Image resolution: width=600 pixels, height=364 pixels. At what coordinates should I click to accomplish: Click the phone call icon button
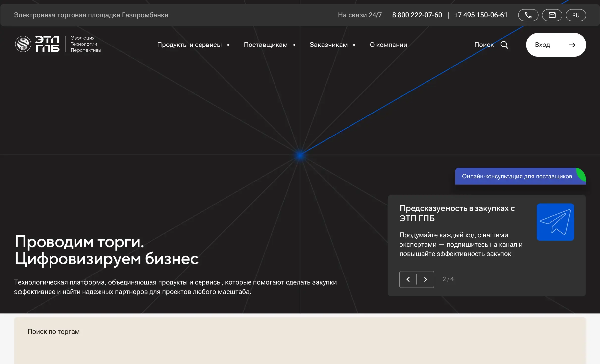528,15
